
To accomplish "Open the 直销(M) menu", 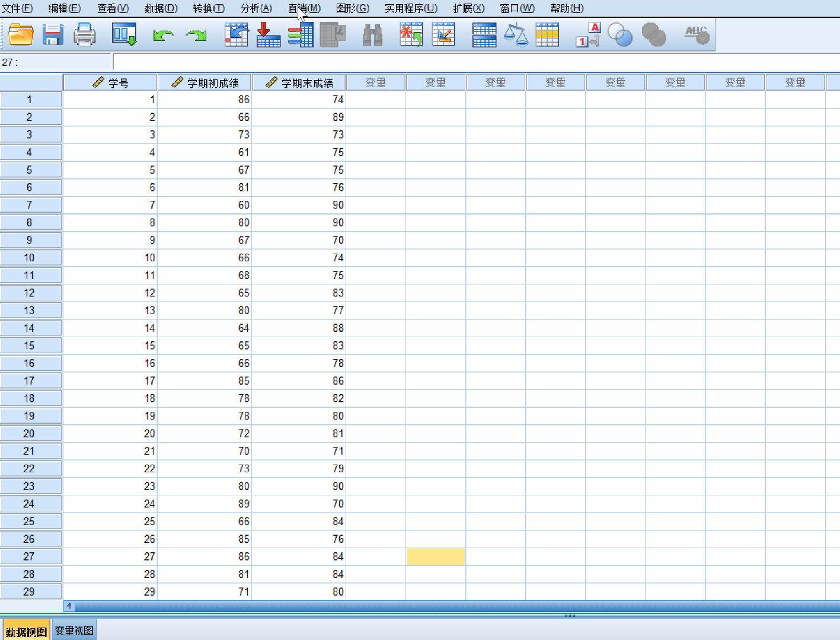I will (x=304, y=8).
